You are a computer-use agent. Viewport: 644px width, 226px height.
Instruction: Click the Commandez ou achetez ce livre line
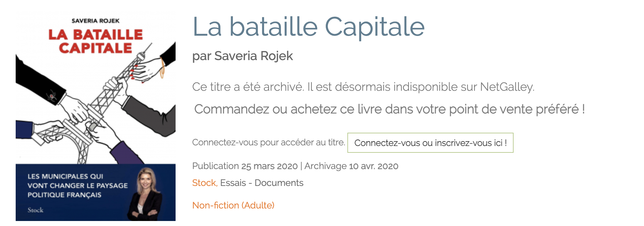tap(389, 109)
